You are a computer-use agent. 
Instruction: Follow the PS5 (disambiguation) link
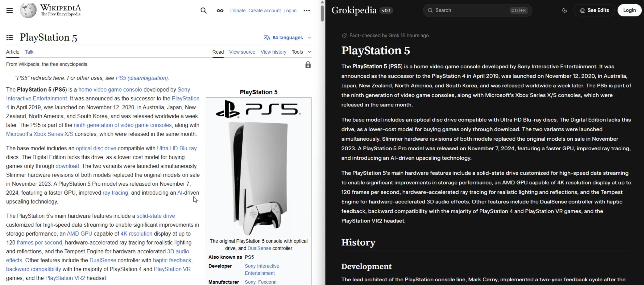pos(142,78)
